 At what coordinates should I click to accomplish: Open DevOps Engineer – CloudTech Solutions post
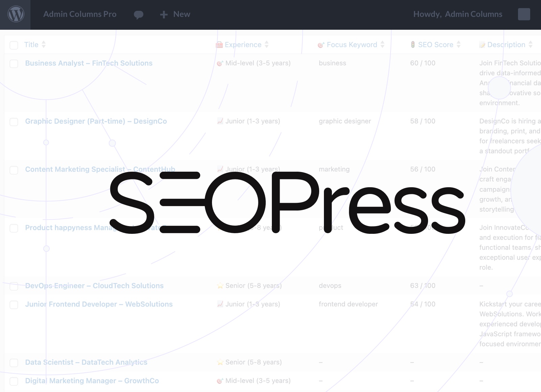tap(94, 286)
